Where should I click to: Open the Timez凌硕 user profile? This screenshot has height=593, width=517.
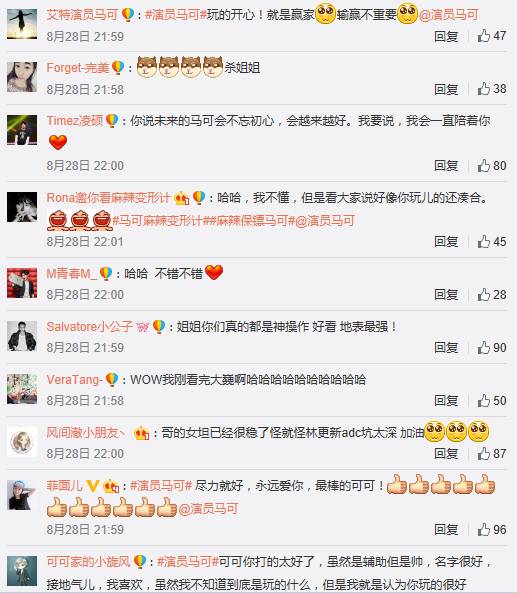(75, 121)
